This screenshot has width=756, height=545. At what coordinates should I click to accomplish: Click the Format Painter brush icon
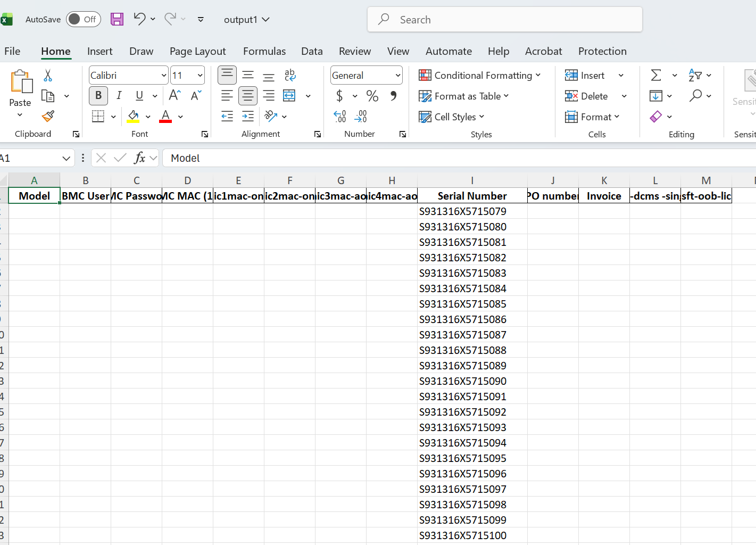[x=48, y=116]
